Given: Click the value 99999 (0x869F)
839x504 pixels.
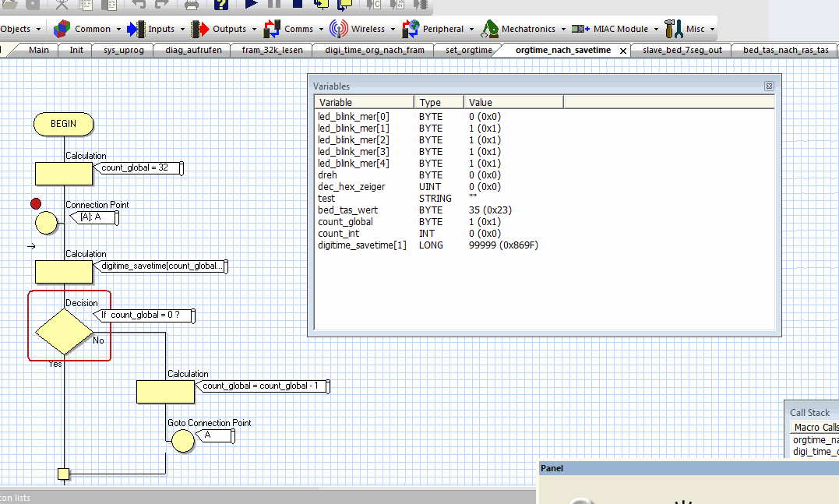Looking at the screenshot, I should click(x=503, y=245).
